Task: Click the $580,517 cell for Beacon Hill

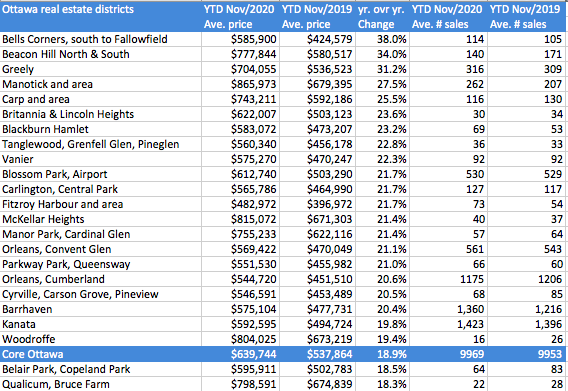Action: point(317,54)
